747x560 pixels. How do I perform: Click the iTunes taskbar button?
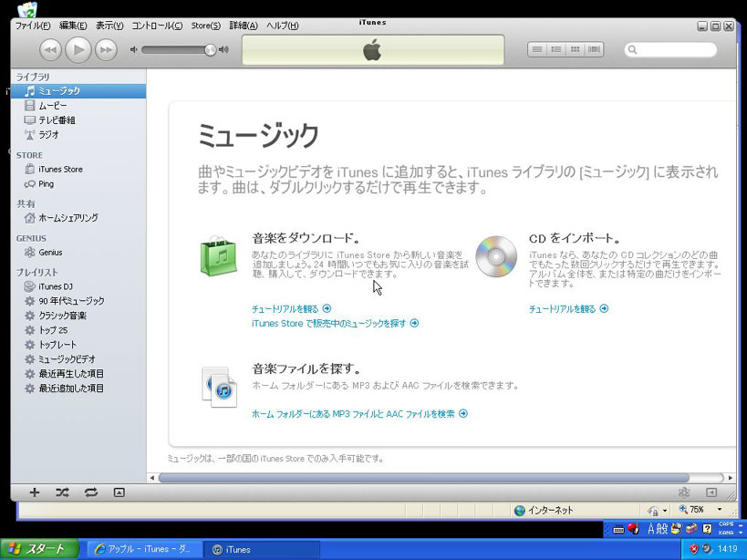[261, 549]
